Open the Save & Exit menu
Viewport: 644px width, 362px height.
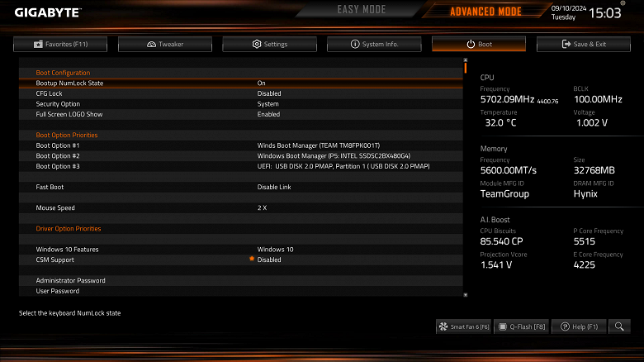point(583,44)
